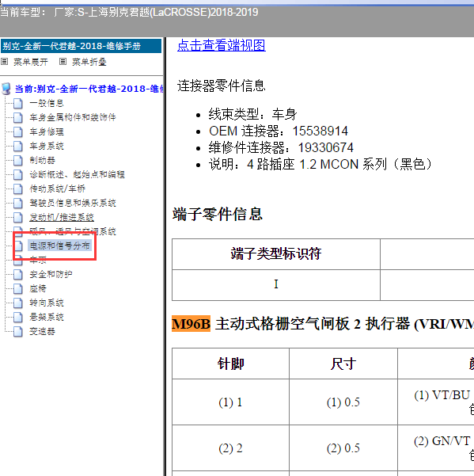Open the 车身金属构件和装饰件 tree node

point(73,117)
